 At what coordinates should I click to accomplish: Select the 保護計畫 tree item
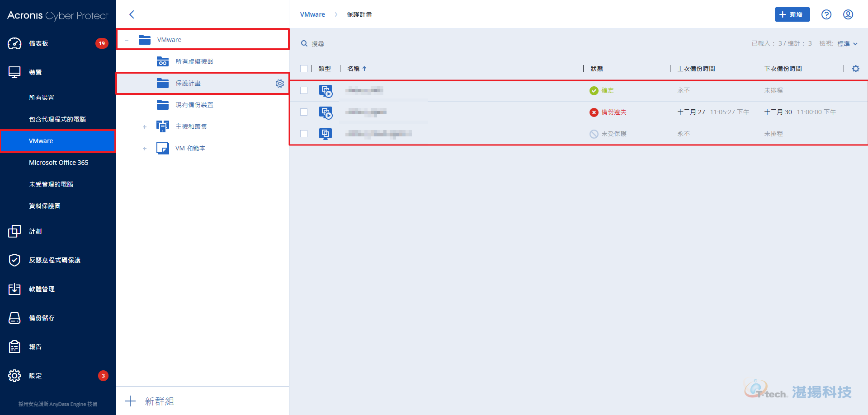(x=203, y=83)
